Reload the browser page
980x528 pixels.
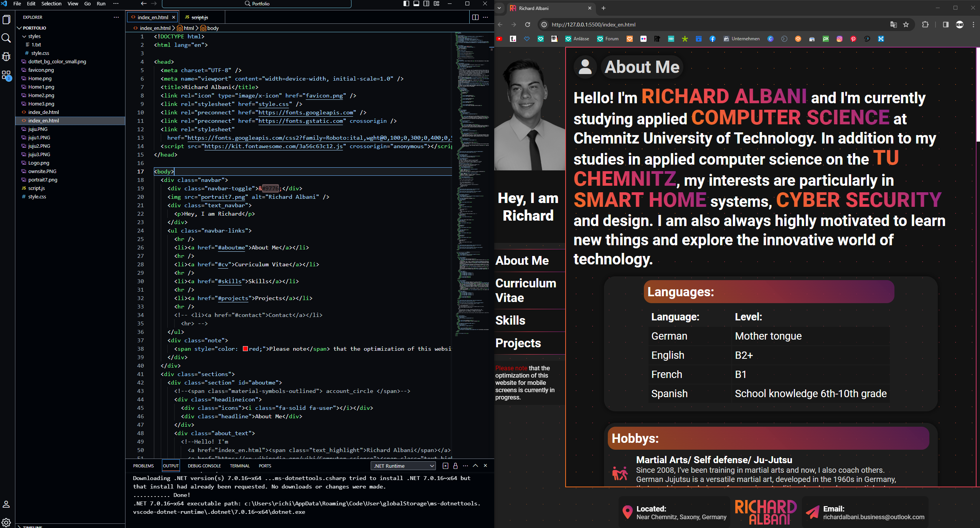pos(528,25)
